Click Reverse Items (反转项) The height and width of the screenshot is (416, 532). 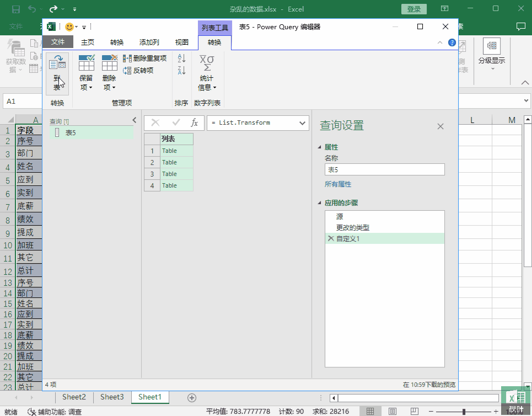click(x=138, y=70)
